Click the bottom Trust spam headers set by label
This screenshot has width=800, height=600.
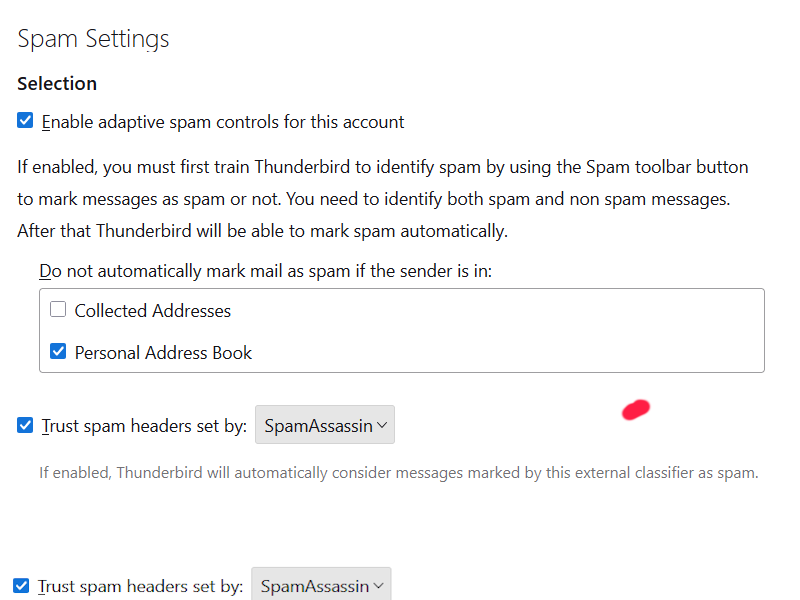pyautogui.click(x=140, y=586)
